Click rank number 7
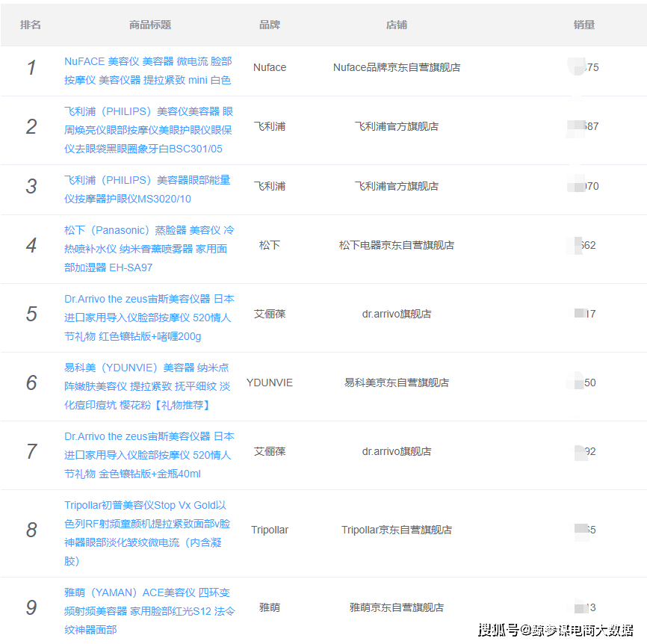The height and width of the screenshot is (644, 647). 31,451
